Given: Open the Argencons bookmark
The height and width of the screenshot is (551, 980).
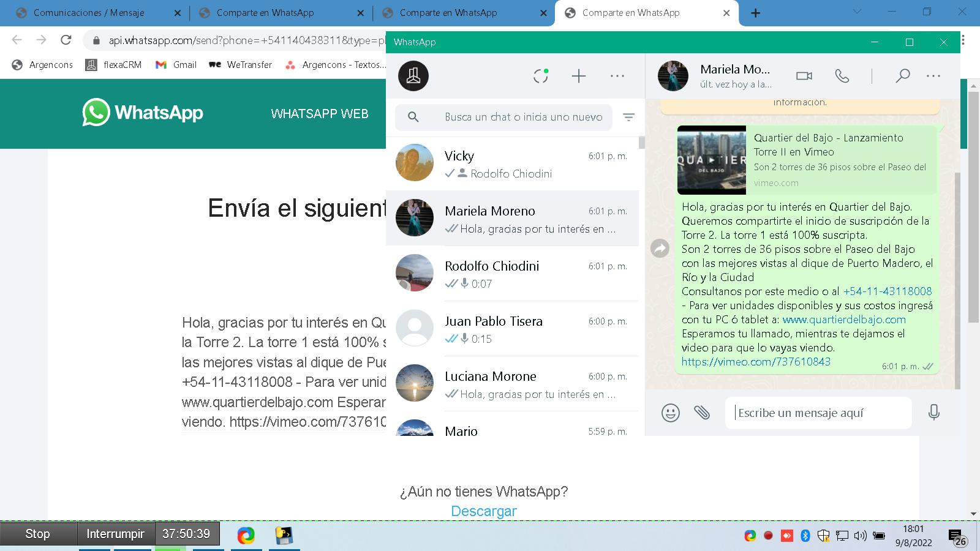Looking at the screenshot, I should 43,64.
